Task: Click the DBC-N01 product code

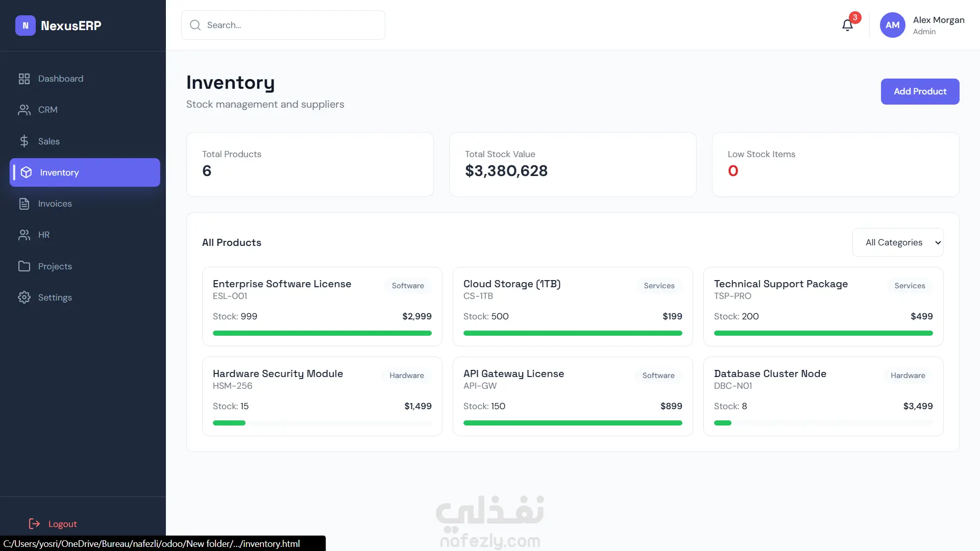Action: tap(733, 386)
